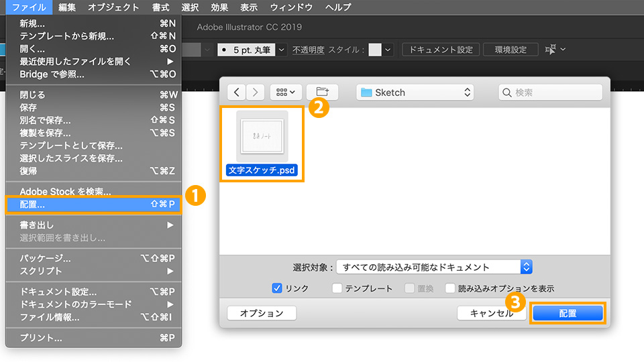Change the icon view mode in the dialog
The image size is (644, 362).
coord(286,93)
